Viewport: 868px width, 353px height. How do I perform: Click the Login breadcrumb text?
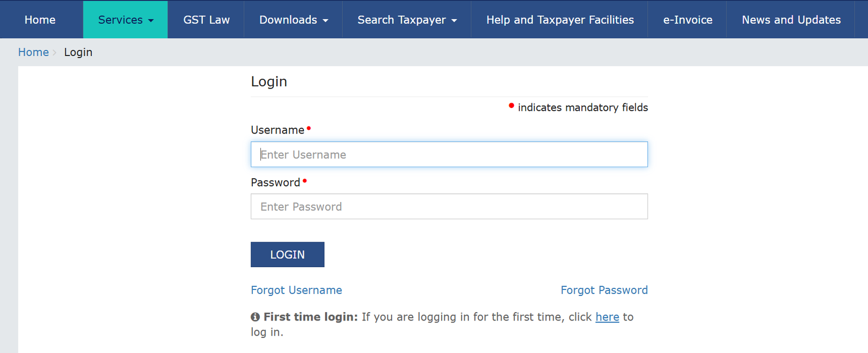click(x=78, y=53)
